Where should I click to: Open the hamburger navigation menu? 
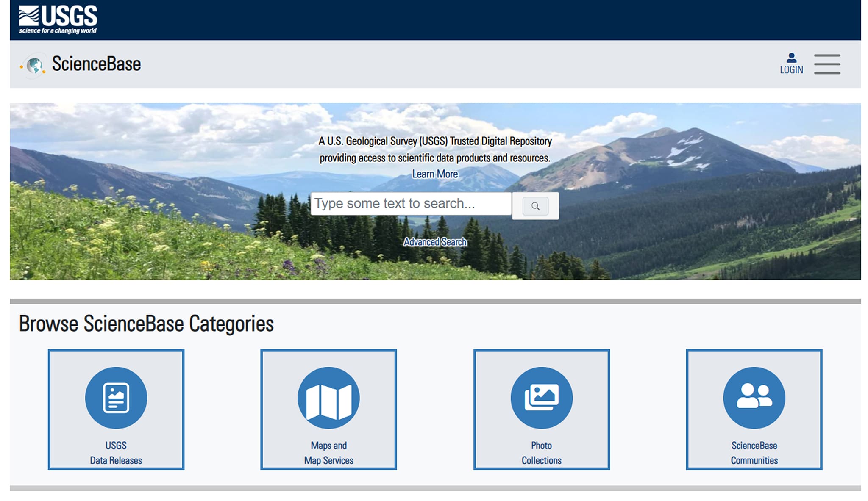pos(826,64)
